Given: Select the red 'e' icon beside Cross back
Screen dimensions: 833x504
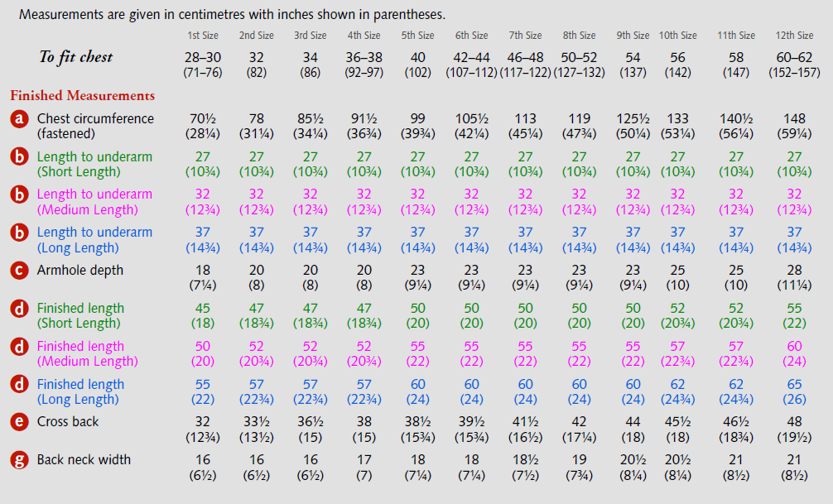Looking at the screenshot, I should click(19, 422).
